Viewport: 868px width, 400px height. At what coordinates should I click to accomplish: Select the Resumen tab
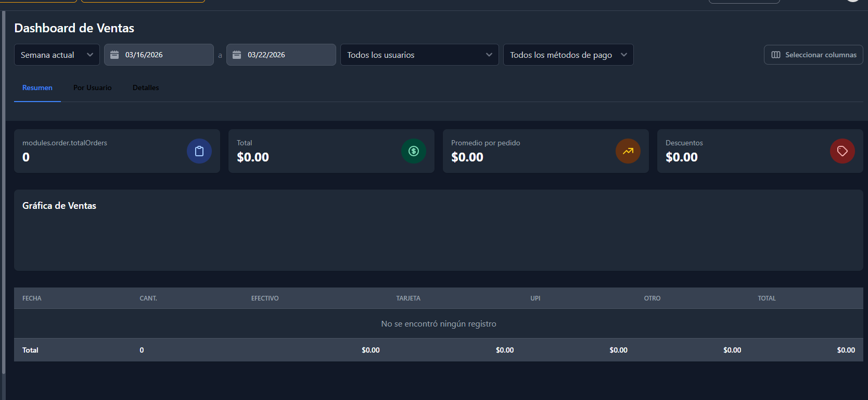coord(37,87)
